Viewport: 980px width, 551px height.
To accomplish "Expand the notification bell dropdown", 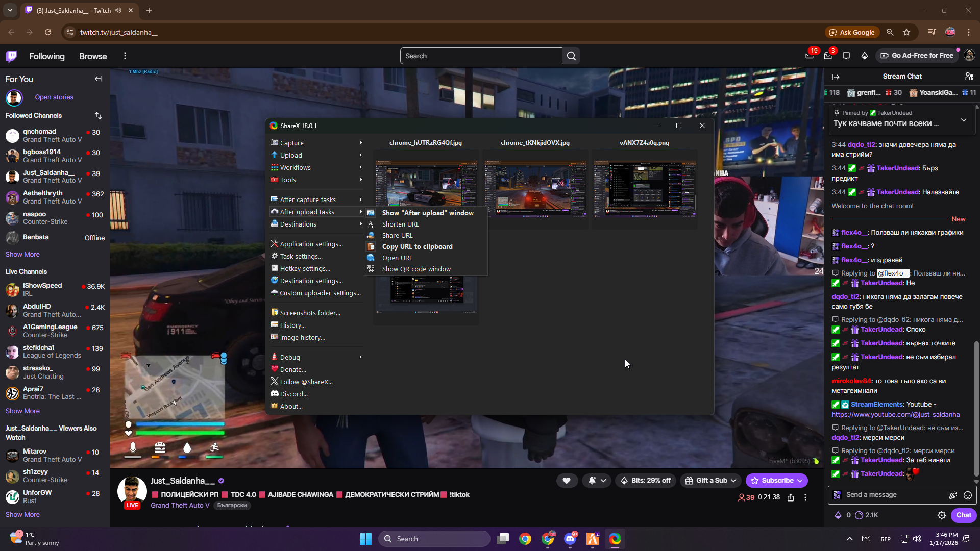I will pyautogui.click(x=603, y=481).
